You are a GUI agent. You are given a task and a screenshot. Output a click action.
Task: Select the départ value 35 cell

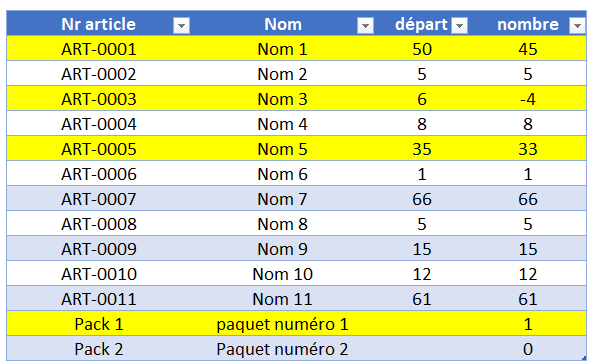pos(421,149)
